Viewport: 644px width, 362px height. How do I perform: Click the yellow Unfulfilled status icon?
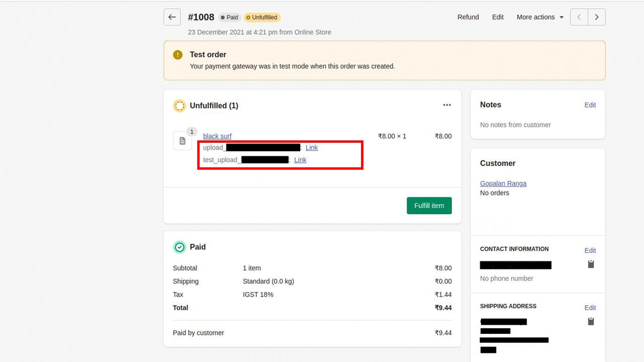180,106
